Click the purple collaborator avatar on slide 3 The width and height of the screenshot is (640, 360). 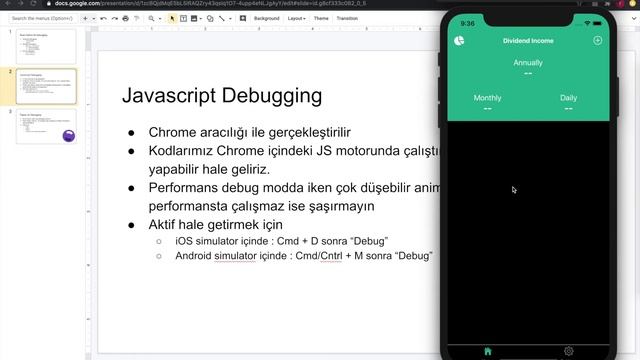pyautogui.click(x=69, y=136)
